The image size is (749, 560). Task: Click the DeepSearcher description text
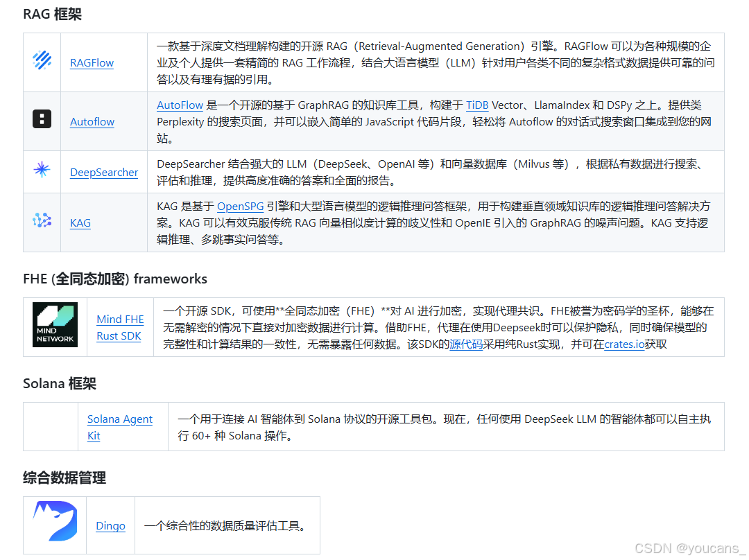click(431, 173)
